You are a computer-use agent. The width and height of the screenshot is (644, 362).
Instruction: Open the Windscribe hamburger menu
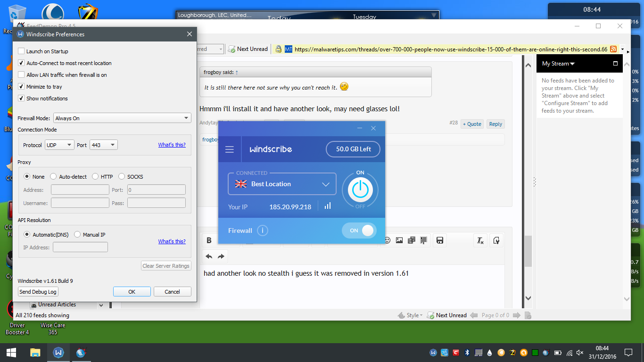[x=230, y=149]
